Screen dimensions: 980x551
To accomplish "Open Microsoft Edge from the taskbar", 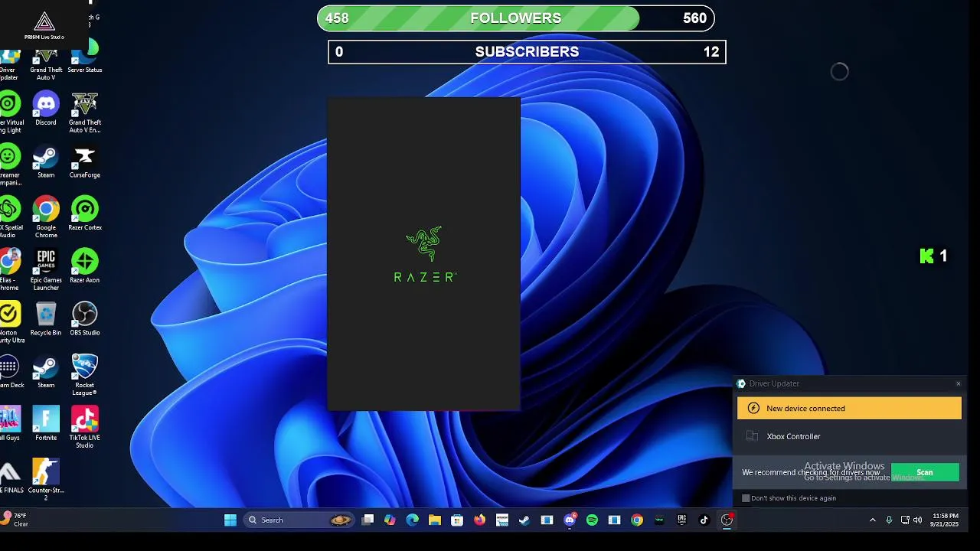I will [x=413, y=520].
